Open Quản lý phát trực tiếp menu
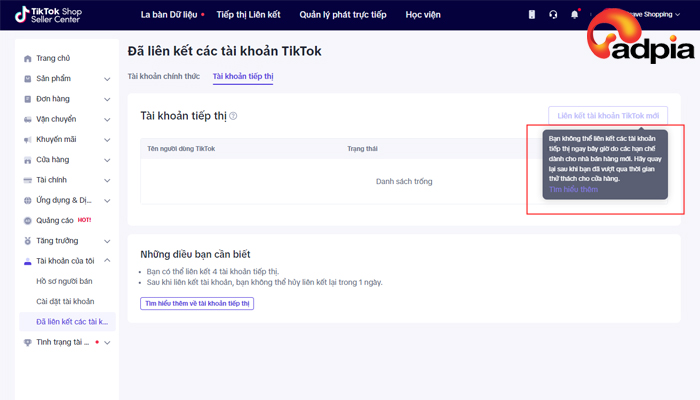700x400 pixels. coord(343,15)
